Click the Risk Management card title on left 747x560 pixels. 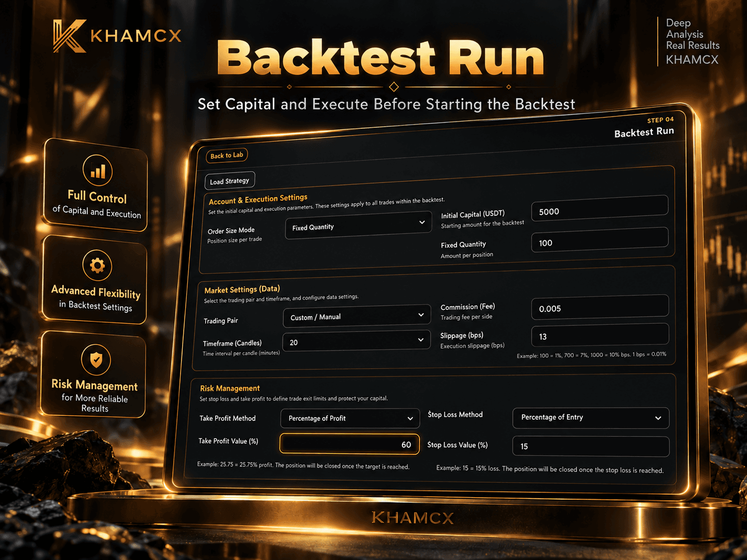(94, 385)
